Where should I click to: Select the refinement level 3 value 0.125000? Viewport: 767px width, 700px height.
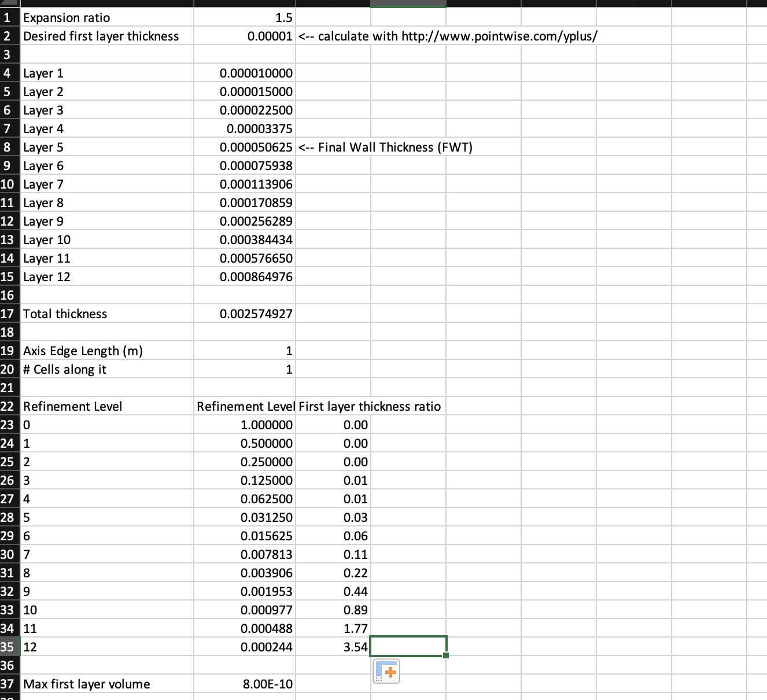(245, 481)
